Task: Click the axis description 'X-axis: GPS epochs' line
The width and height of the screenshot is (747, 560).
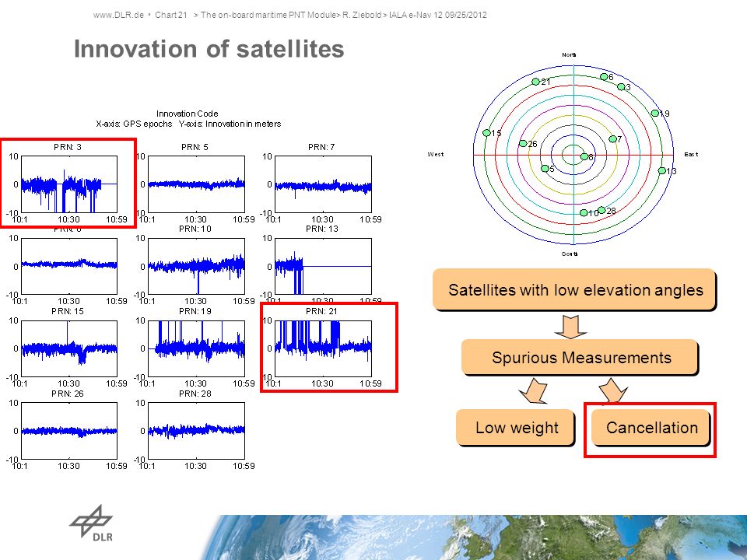Action: click(x=188, y=124)
